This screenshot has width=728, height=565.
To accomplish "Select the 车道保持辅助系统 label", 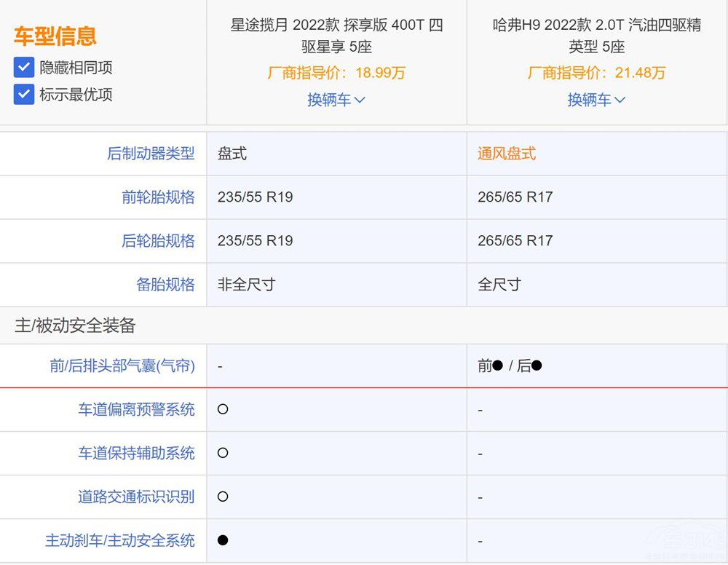I will click(x=136, y=454).
